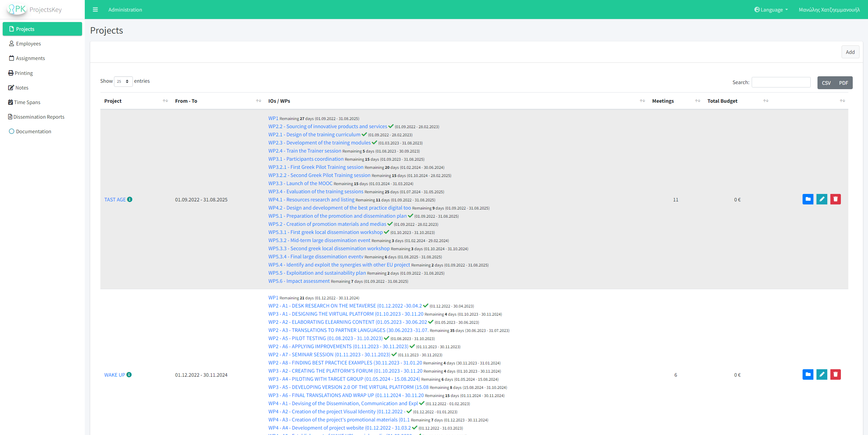Expand the Language dropdown

(x=771, y=9)
